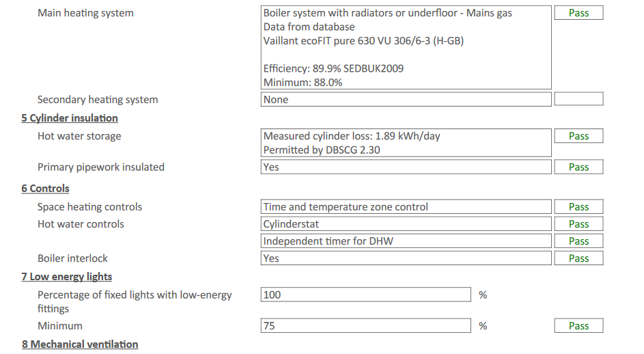The width and height of the screenshot is (644, 354).
Task: Click the Measured cylinder loss field
Action: point(406,143)
